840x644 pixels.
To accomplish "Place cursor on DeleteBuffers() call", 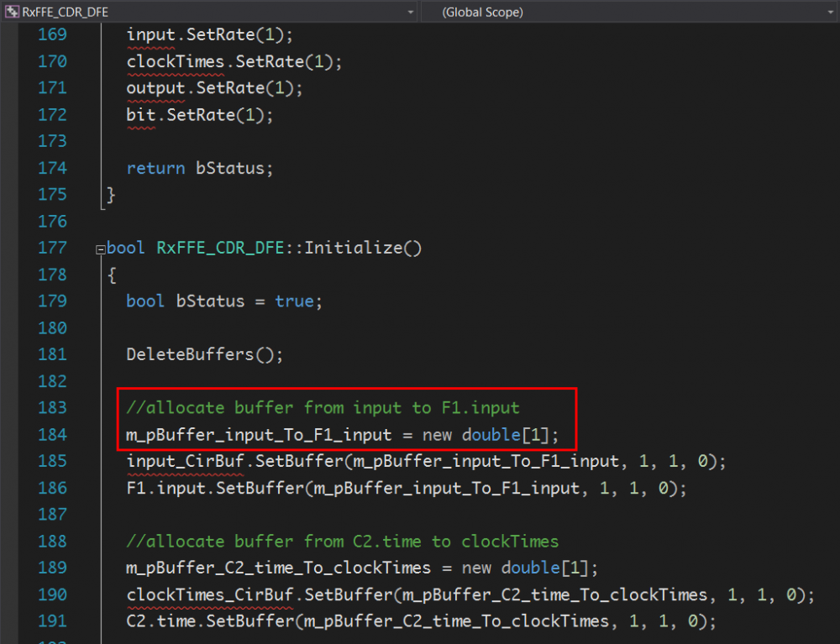I will (205, 354).
